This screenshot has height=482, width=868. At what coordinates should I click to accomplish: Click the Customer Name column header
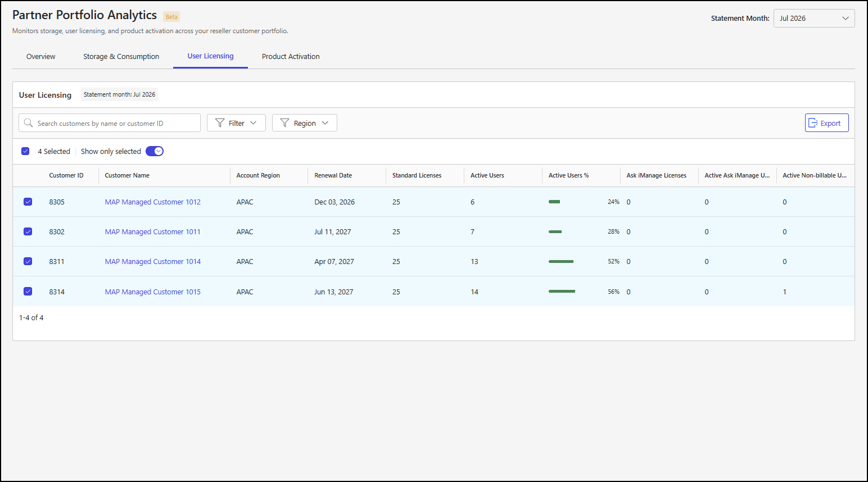pos(127,175)
